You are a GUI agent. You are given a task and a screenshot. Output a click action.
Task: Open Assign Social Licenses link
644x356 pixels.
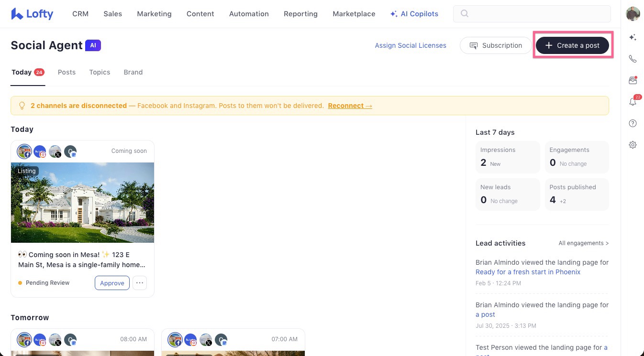tap(411, 45)
